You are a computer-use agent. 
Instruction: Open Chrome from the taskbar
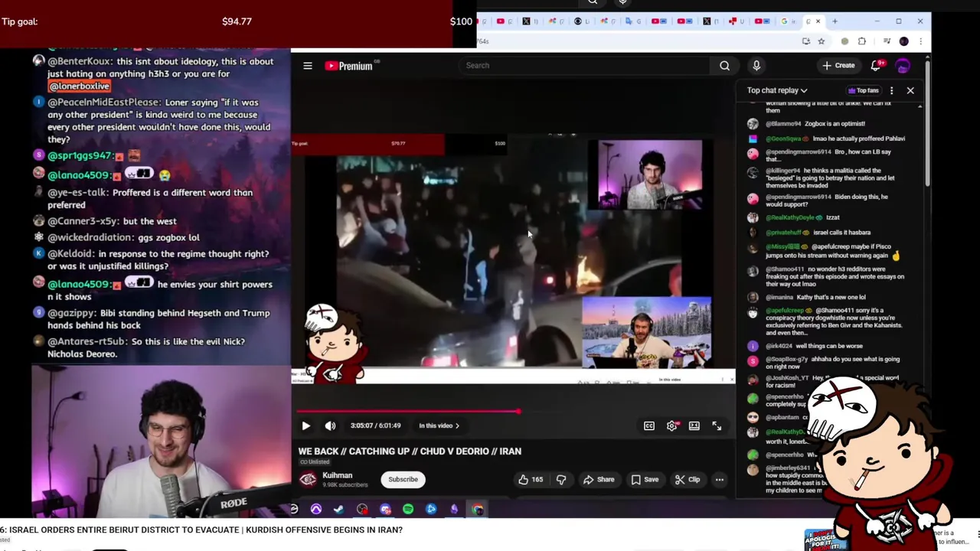coord(478,509)
